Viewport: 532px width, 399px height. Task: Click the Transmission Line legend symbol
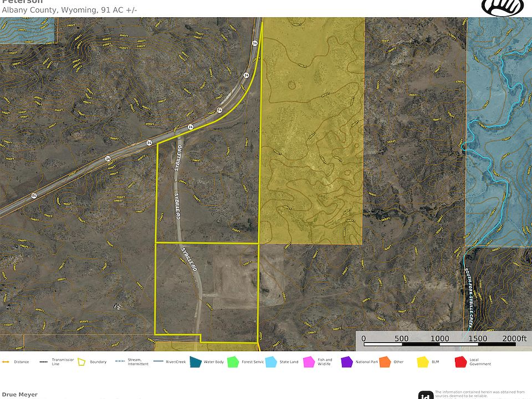click(x=43, y=362)
